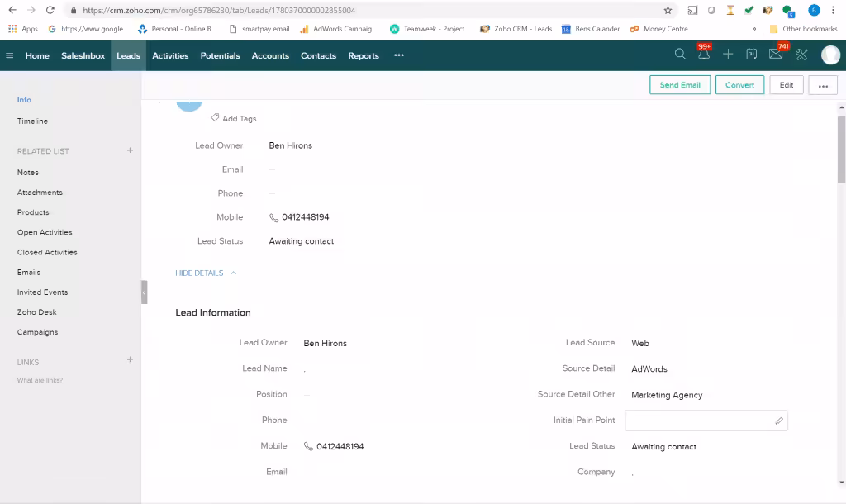Collapse the left sidebar panel handle
846x504 pixels.
coord(144,292)
